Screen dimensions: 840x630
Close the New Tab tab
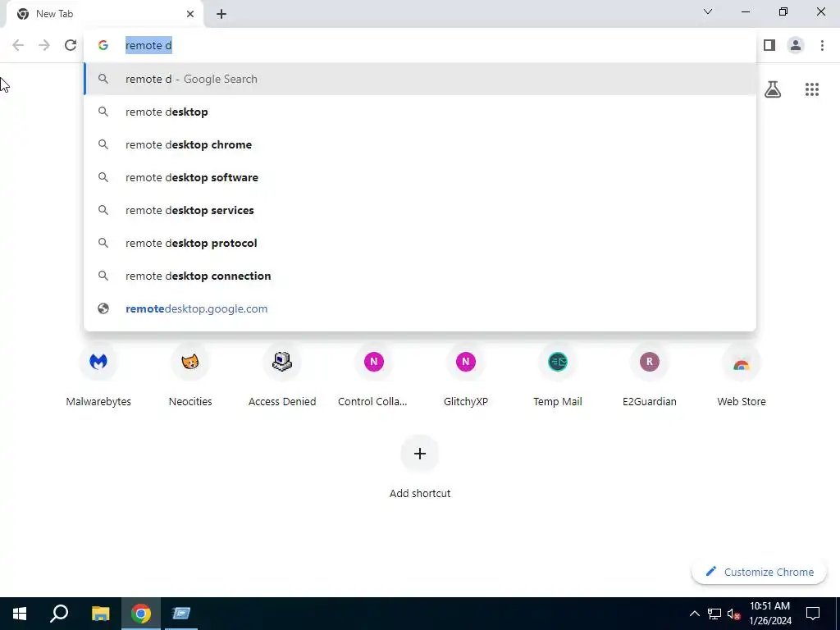[x=190, y=14]
